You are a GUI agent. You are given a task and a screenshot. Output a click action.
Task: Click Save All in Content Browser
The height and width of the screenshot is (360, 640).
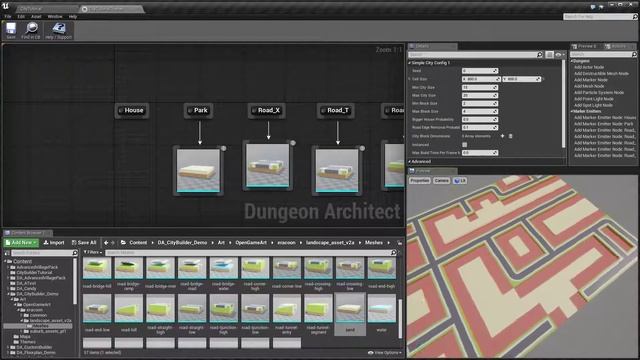point(84,242)
